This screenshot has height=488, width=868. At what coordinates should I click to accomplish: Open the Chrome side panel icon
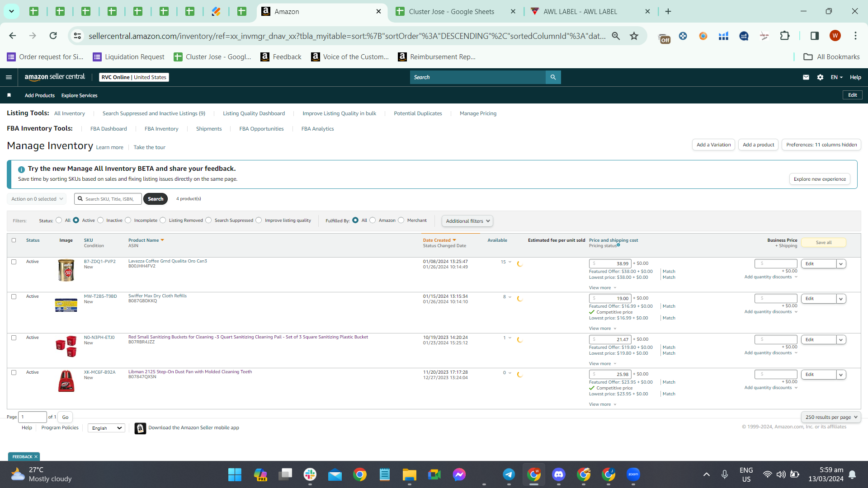point(815,36)
